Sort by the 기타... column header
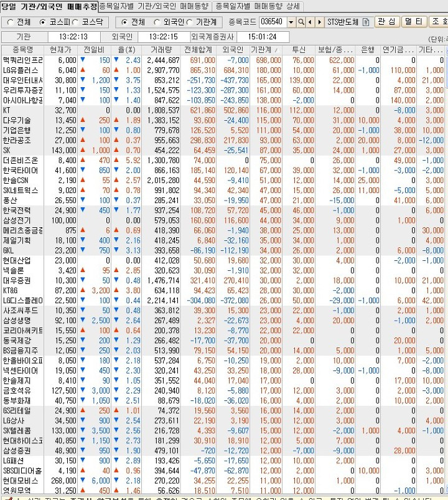The image size is (448, 500). (430, 50)
